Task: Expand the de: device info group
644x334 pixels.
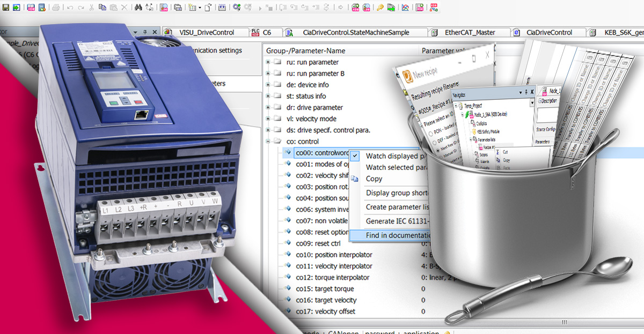Action: (268, 85)
